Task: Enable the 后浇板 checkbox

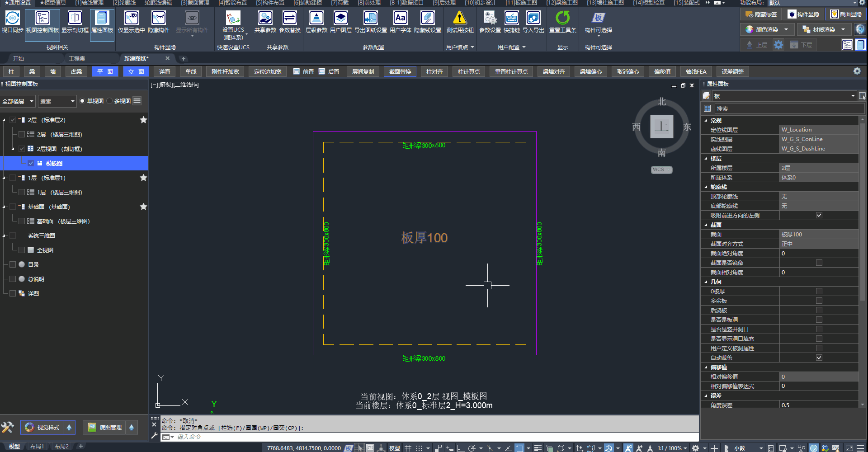Action: pos(819,311)
